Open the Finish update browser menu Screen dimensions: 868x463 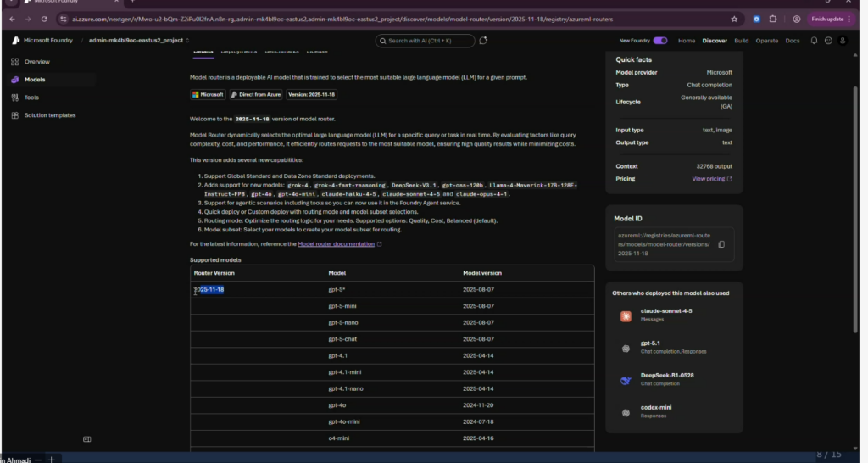click(x=831, y=19)
